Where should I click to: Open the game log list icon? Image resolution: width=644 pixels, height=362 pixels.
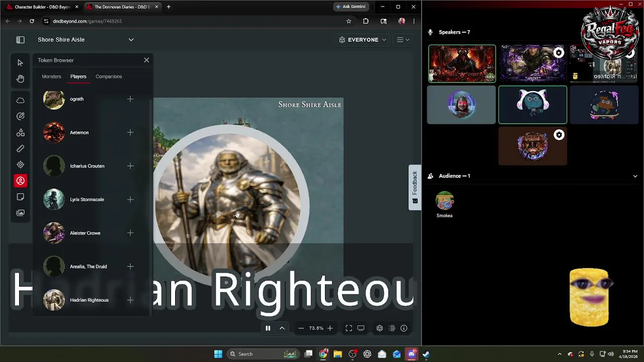[392, 328]
